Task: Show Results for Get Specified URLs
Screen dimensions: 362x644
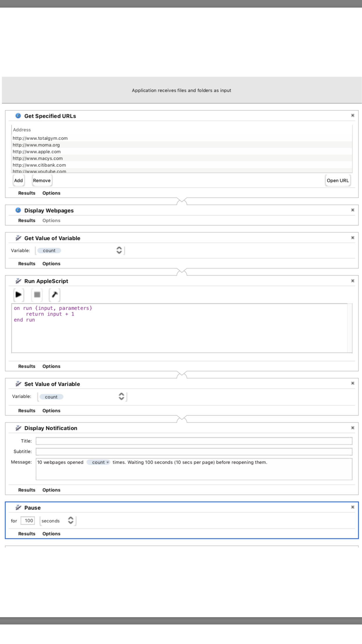Action: click(27, 193)
